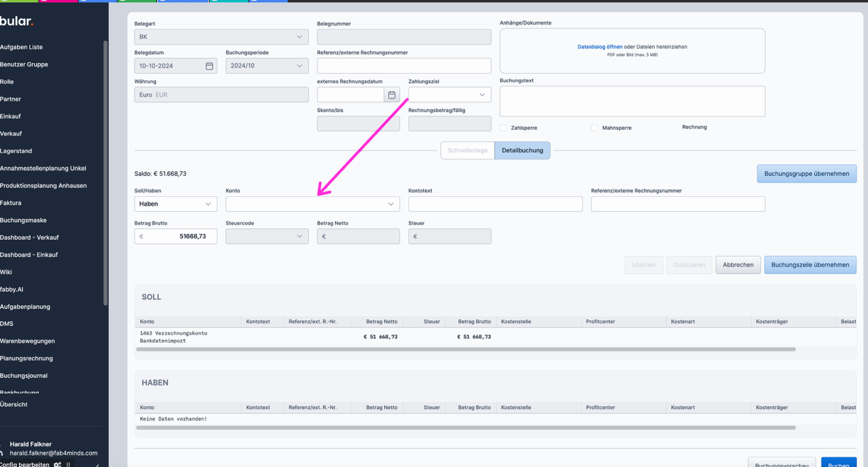The image size is (868, 467).
Task: Open the externes Rechnungsdatum calendar icon
Action: pos(392,94)
